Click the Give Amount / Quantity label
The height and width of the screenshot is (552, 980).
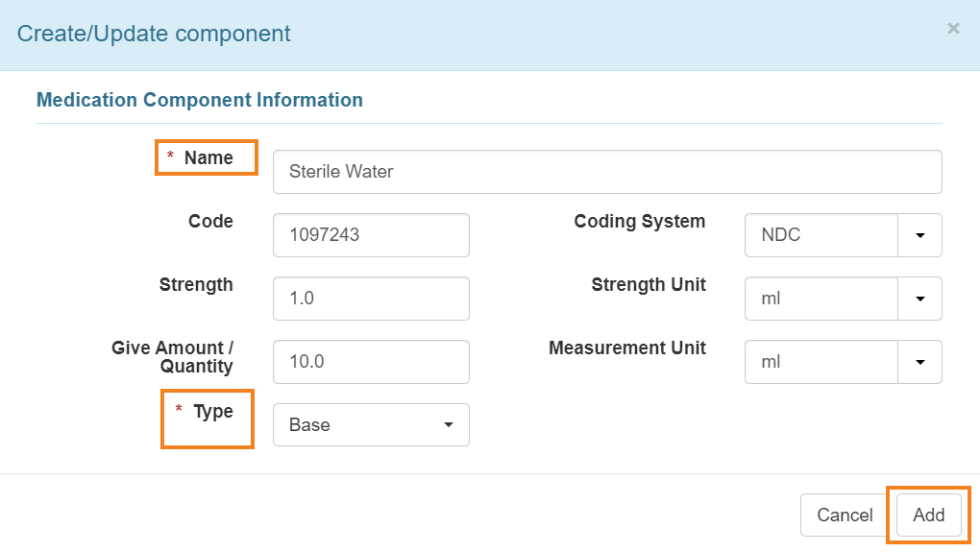173,357
